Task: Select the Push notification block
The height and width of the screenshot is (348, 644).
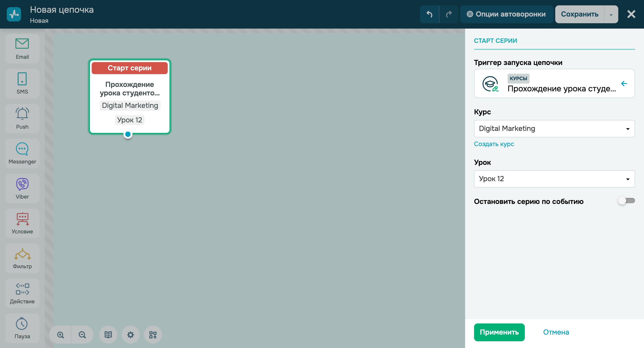Action: (22, 118)
